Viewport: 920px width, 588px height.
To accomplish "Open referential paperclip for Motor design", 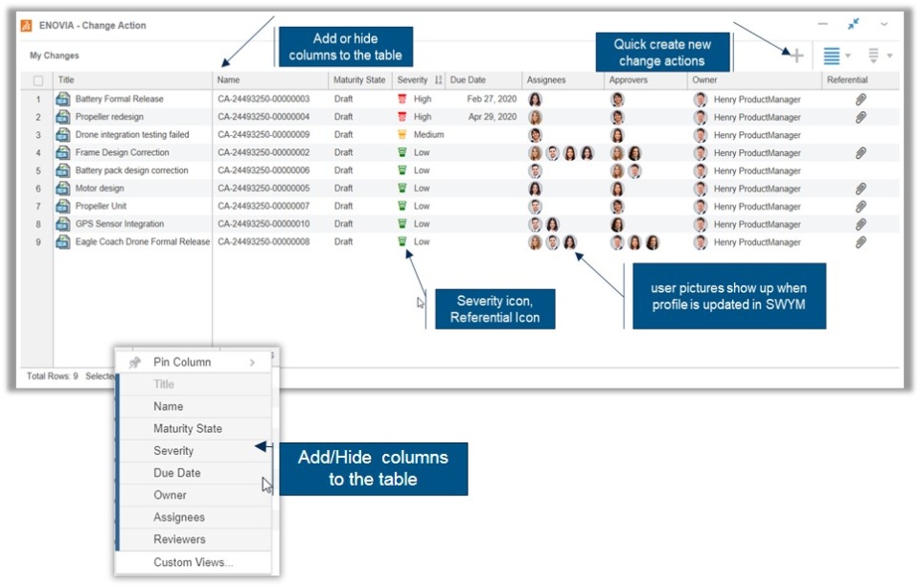I will [x=861, y=189].
